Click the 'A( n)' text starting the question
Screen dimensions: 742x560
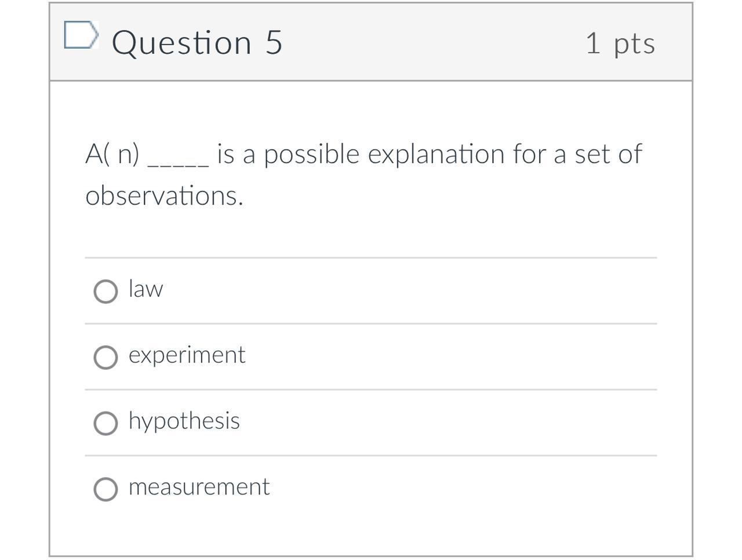click(112, 154)
